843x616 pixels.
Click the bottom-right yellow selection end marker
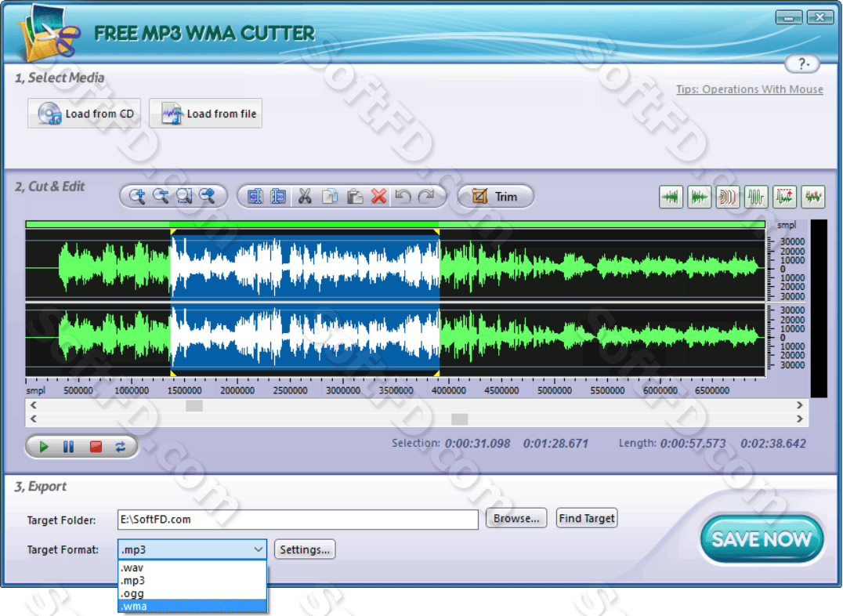[436, 373]
